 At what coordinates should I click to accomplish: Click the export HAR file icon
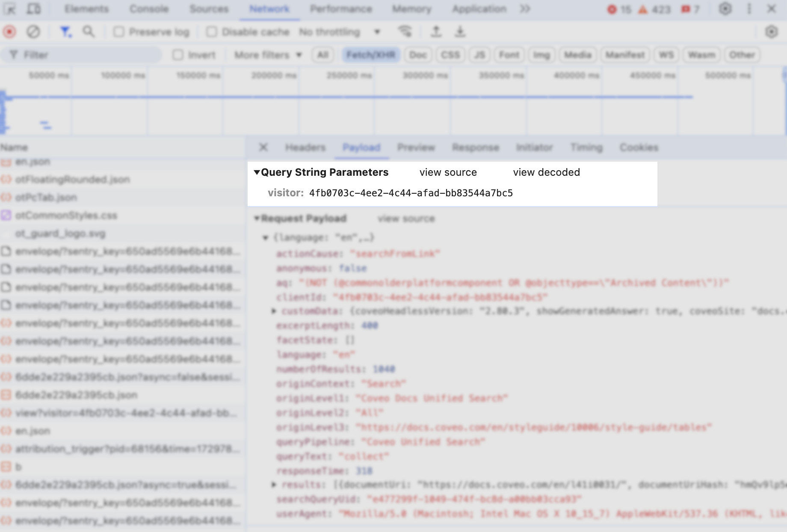point(460,31)
